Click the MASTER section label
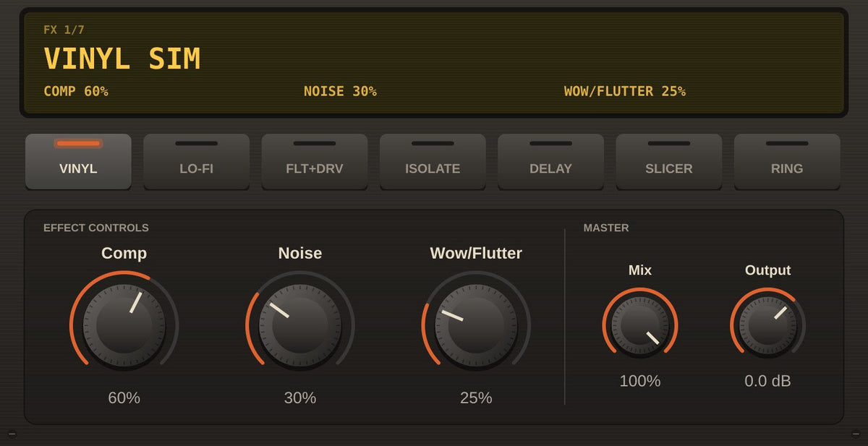The width and height of the screenshot is (868, 446). pyautogui.click(x=606, y=228)
